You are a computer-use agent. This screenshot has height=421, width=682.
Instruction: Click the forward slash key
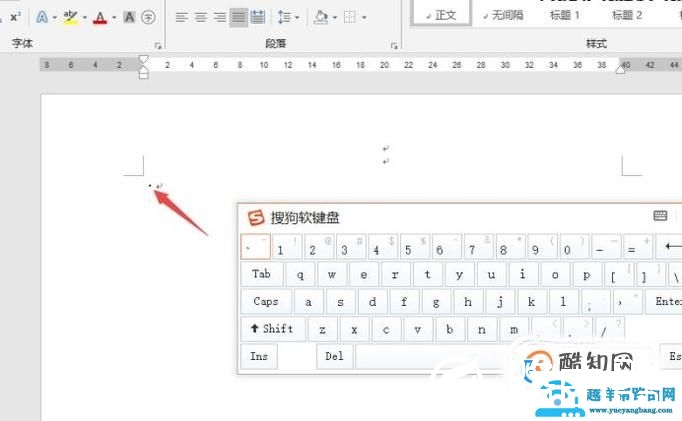coord(609,329)
